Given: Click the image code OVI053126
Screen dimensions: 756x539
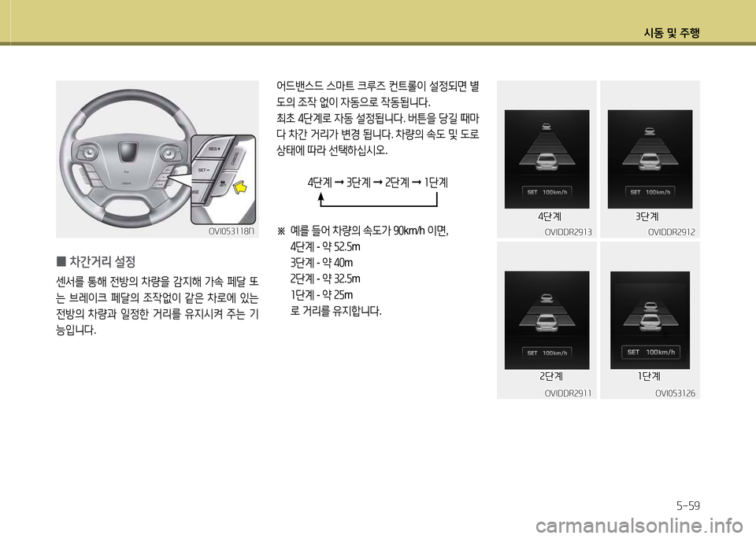Looking at the screenshot, I should coord(675,393).
